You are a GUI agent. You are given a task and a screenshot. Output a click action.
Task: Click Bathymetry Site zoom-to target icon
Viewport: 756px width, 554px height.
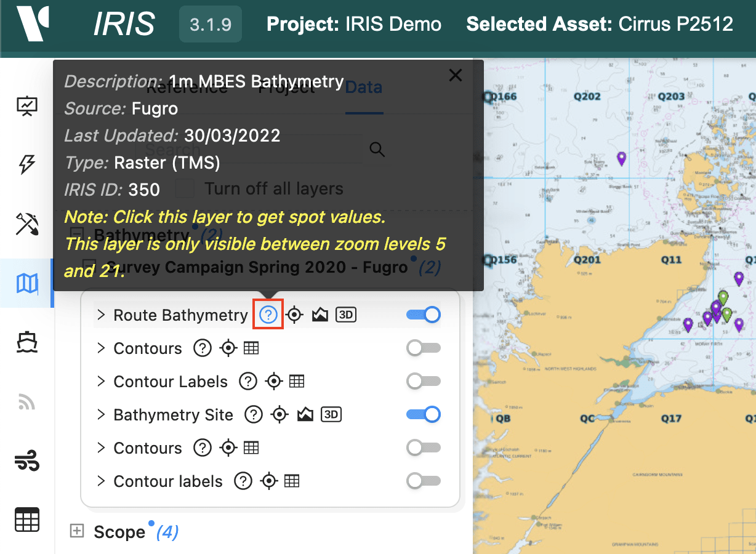[279, 415]
